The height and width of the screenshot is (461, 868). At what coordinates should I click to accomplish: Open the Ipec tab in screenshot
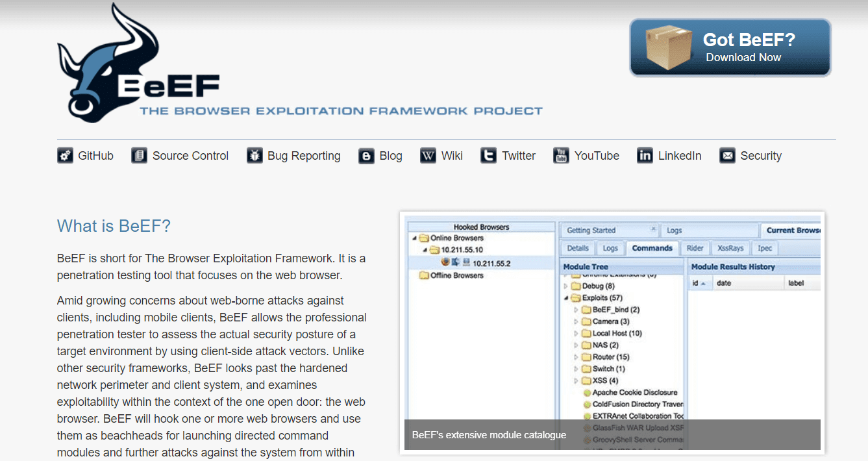[765, 248]
